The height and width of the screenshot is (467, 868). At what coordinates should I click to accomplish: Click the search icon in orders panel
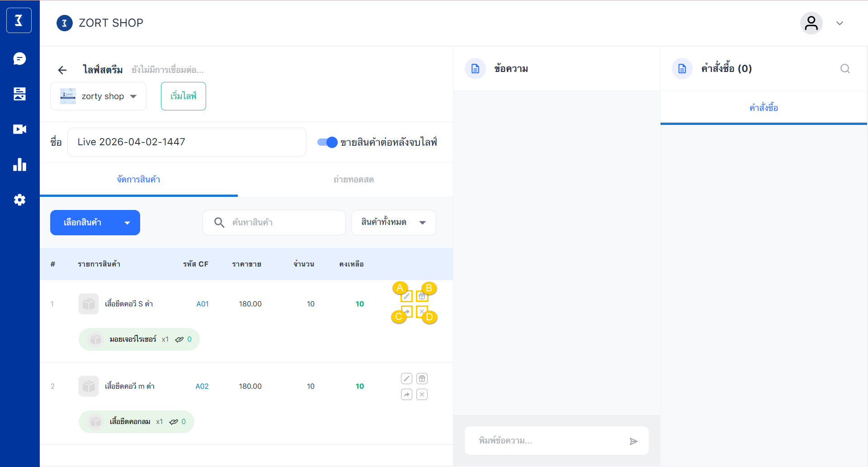tap(845, 69)
